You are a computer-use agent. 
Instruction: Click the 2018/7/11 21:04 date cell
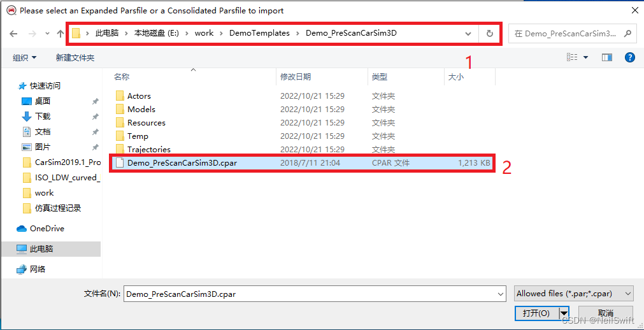(x=310, y=162)
